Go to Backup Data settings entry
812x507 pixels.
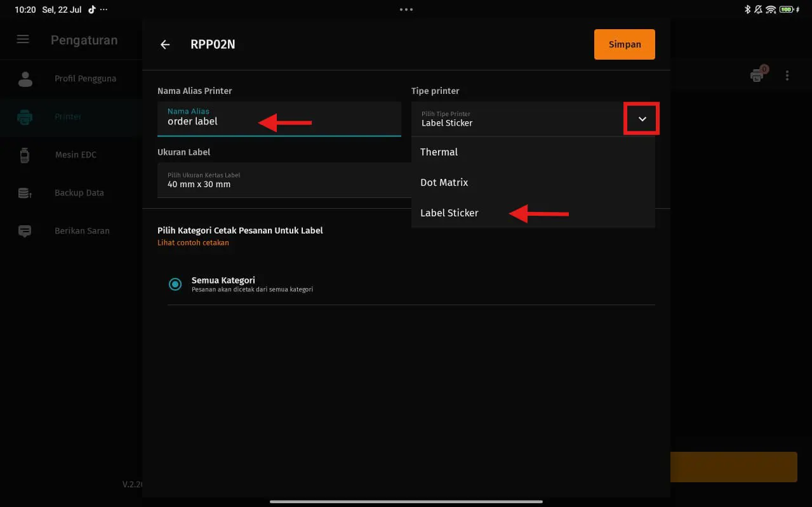point(79,193)
